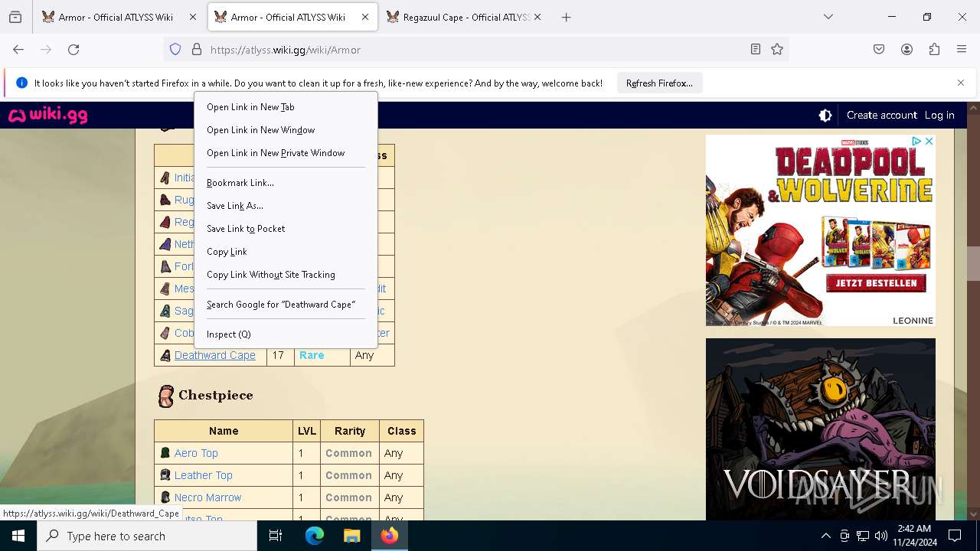This screenshot has width=980, height=551.
Task: Open Task View on taskbar
Action: coord(276,536)
